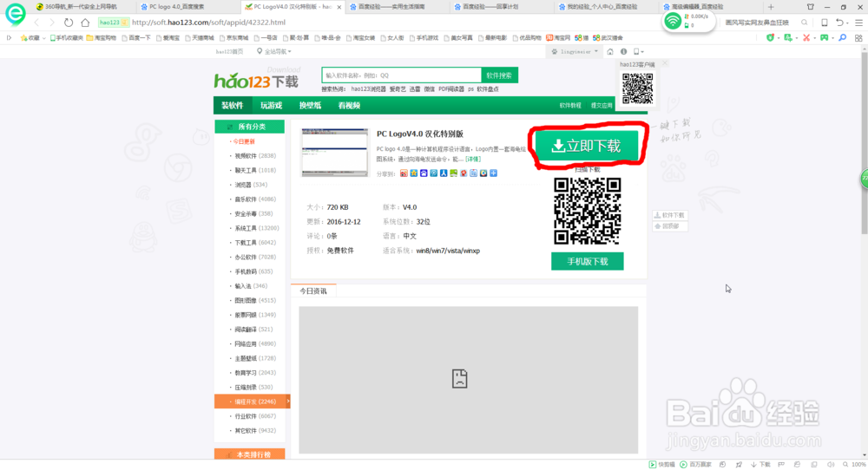Click the 软件下载 floating button
868x470 pixels.
coord(670,215)
